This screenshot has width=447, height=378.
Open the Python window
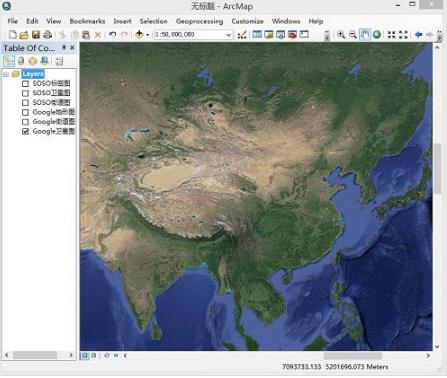304,34
